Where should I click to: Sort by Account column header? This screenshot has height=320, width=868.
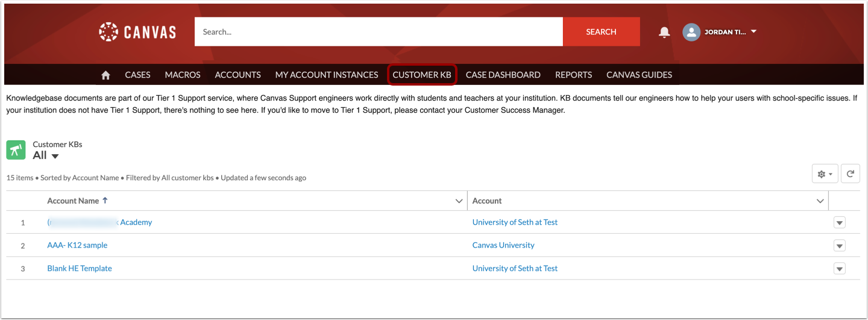click(x=487, y=201)
